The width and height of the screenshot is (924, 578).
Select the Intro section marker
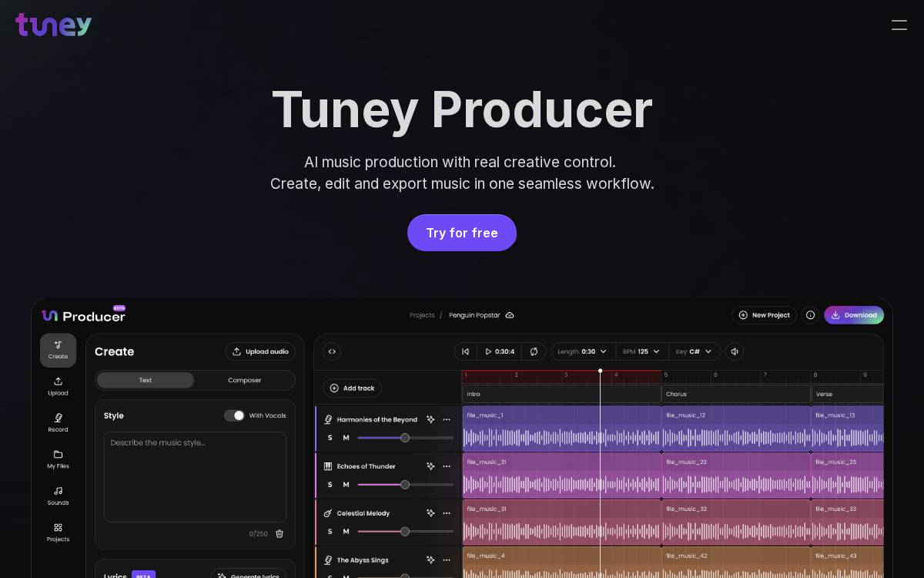coord(561,394)
